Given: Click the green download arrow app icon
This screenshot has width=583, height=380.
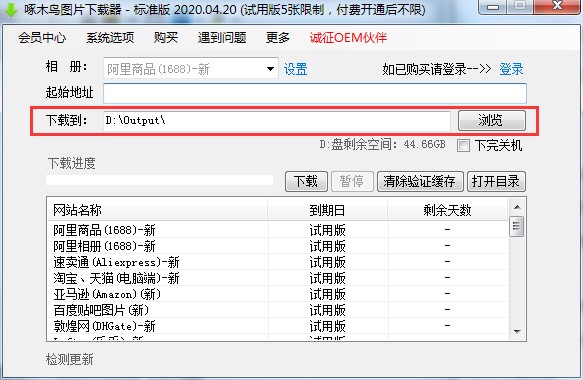Looking at the screenshot, I should tap(10, 9).
